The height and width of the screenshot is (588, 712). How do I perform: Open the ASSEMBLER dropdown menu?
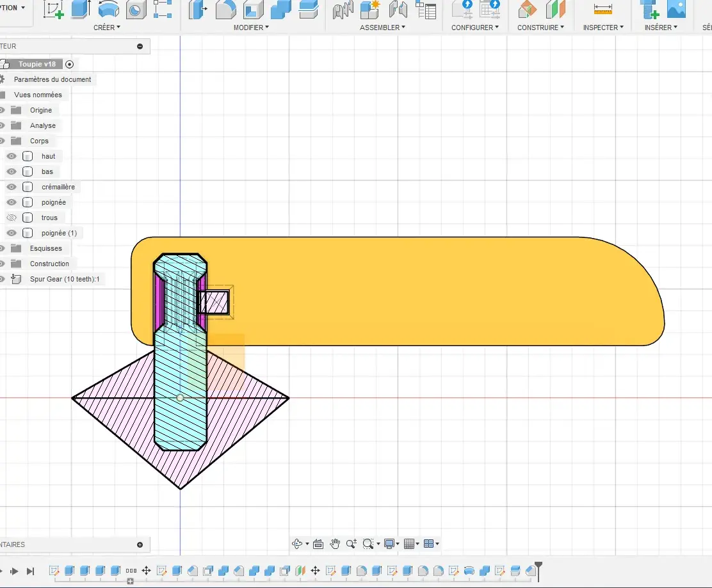click(x=382, y=28)
